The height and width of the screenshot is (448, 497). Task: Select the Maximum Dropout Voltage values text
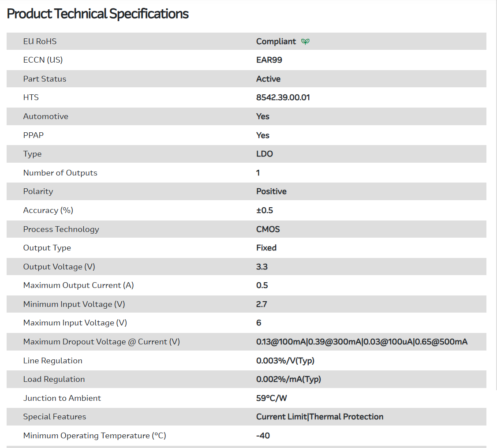pos(362,342)
